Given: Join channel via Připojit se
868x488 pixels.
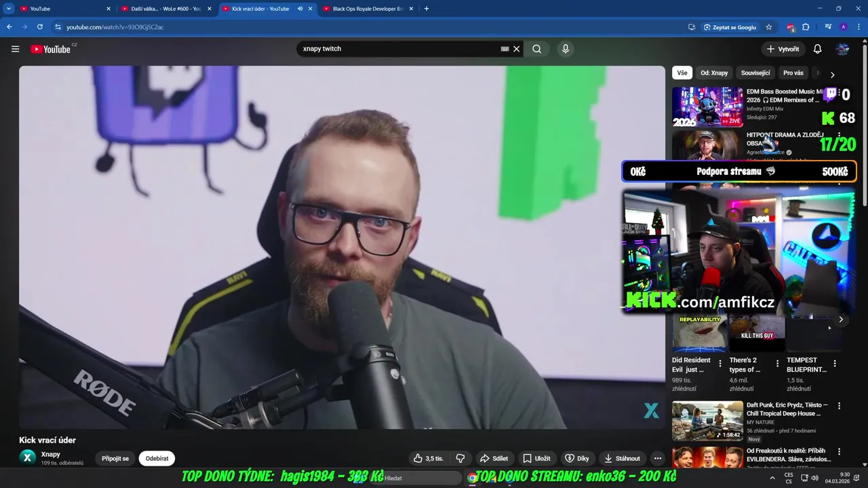Looking at the screenshot, I should pyautogui.click(x=115, y=458).
